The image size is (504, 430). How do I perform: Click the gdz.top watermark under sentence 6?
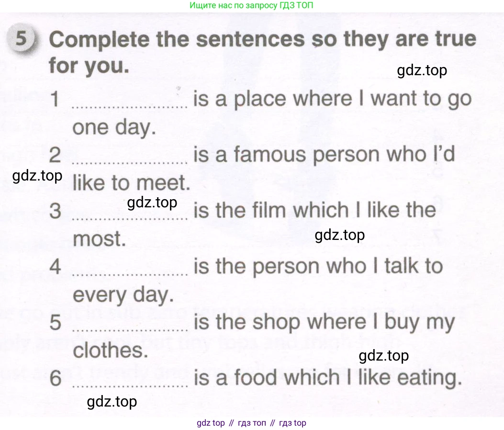point(112,402)
